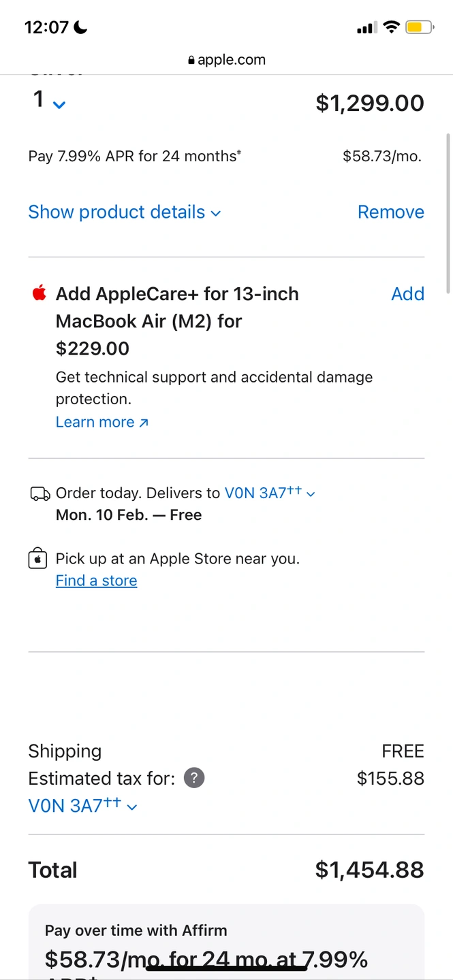Image resolution: width=453 pixels, height=980 pixels.
Task: Add AppleCare+ for $229.00
Action: pyautogui.click(x=407, y=294)
